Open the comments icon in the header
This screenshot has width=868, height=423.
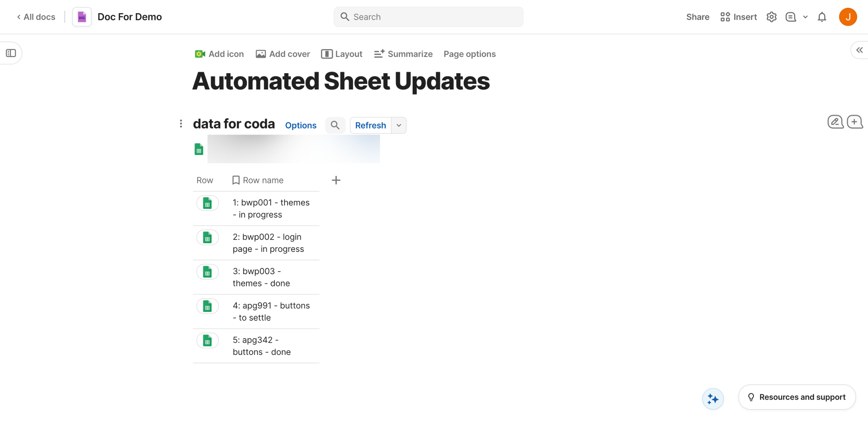tap(790, 17)
